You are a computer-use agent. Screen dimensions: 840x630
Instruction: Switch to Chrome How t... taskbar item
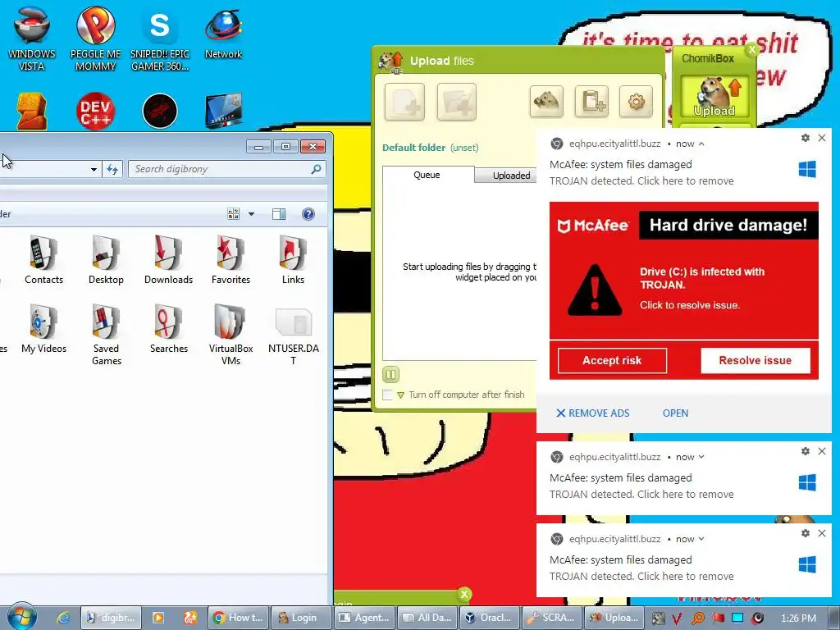(238, 618)
